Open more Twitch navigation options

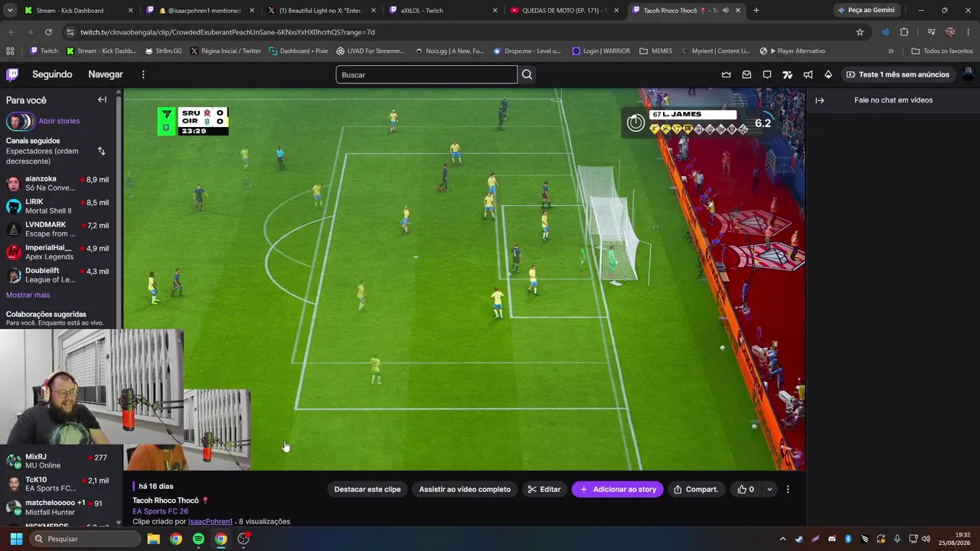(143, 74)
